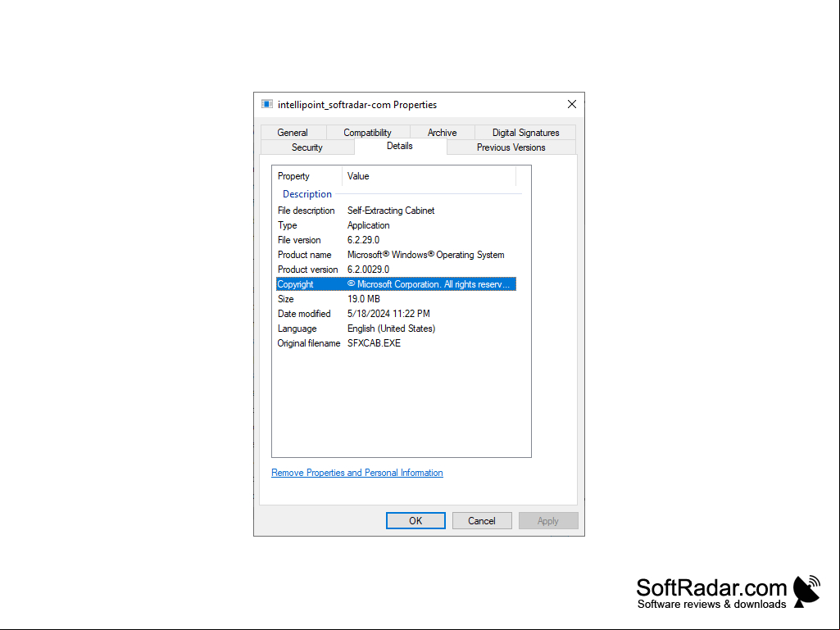Viewport: 840px width, 630px height.
Task: Click the value Application
Action: [369, 225]
